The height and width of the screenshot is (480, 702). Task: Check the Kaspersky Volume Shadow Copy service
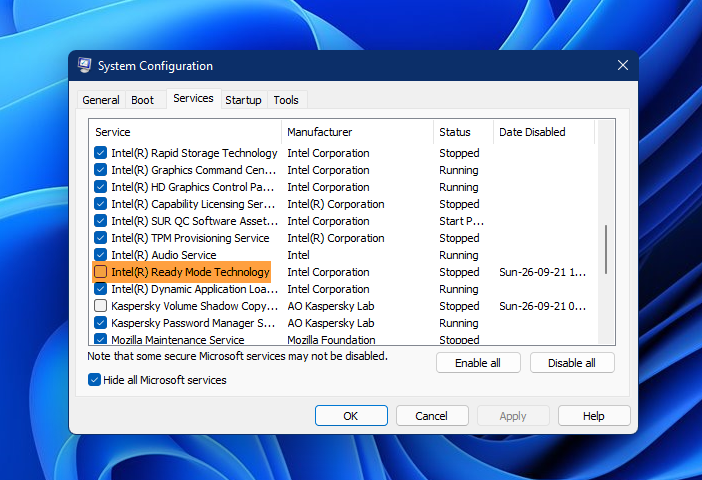tap(100, 306)
